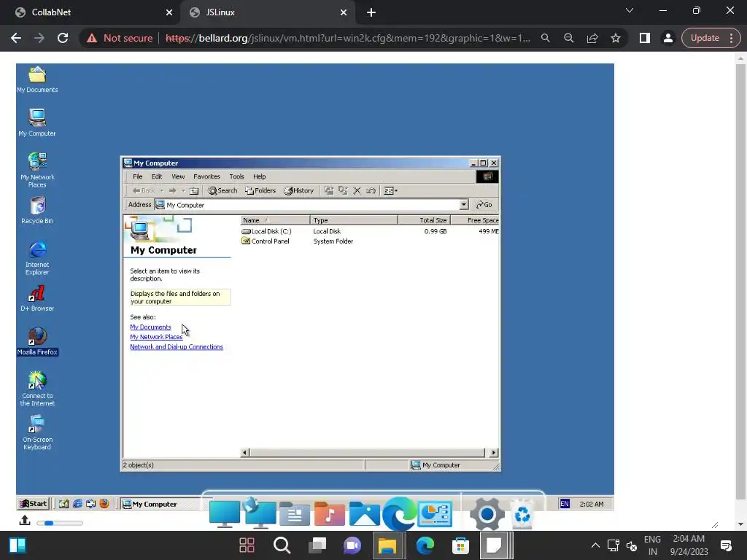Click horizontal scrollbar right arrow
Image resolution: width=747 pixels, height=560 pixels.
(494, 452)
